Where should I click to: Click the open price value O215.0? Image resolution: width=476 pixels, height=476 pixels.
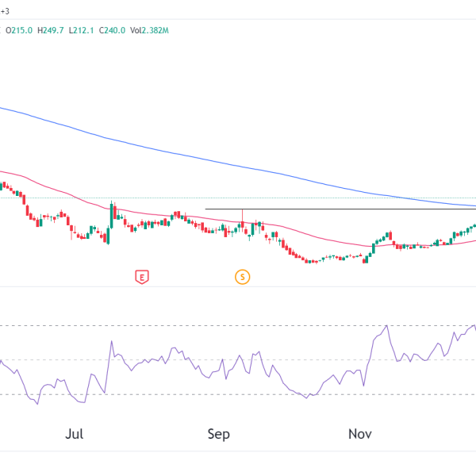tap(20, 30)
